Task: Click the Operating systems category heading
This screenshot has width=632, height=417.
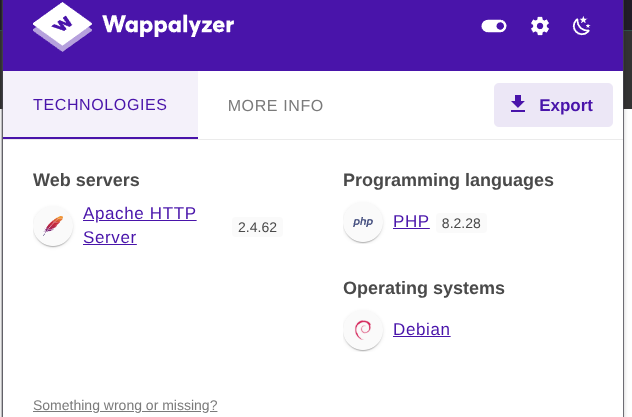Action: [424, 288]
